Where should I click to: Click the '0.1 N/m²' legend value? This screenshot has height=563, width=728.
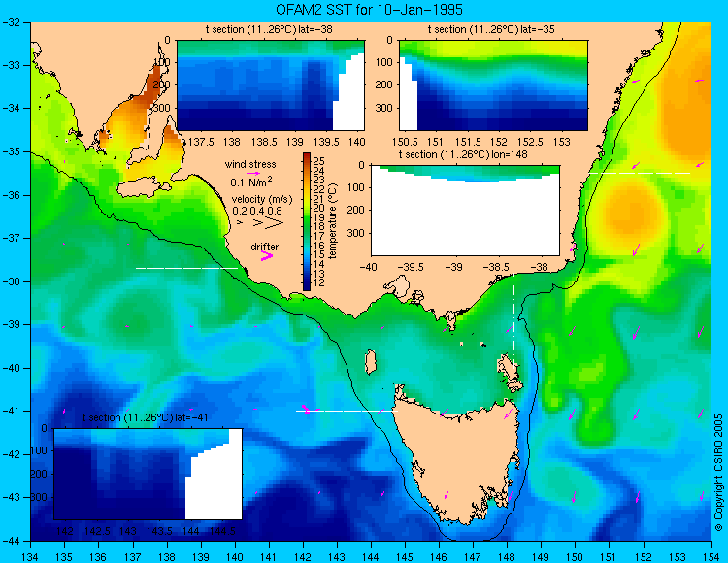click(x=251, y=182)
